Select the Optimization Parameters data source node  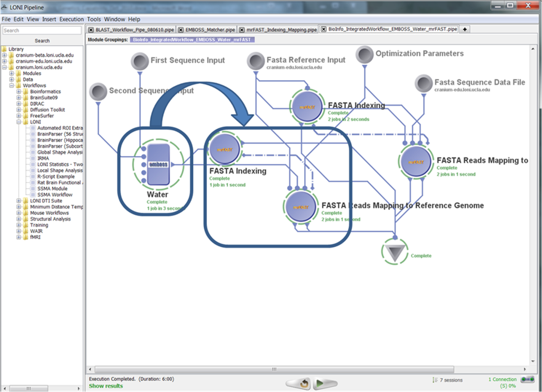point(364,54)
